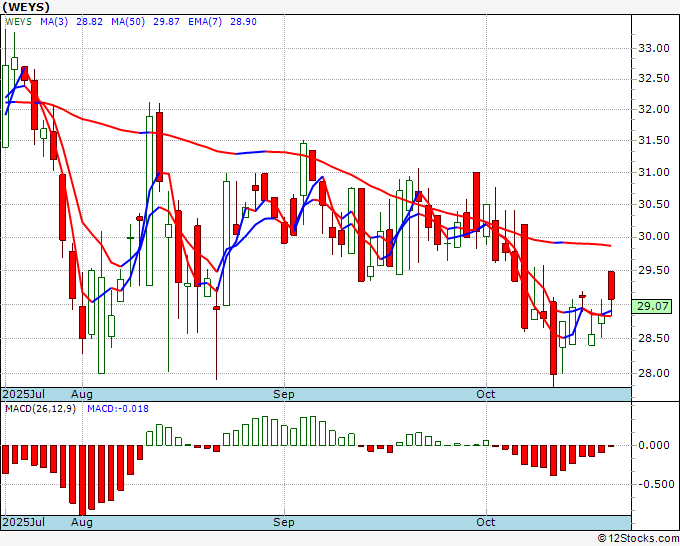Viewport: 680px width, 546px height.
Task: Select the MACD(26,12,9) indicator label
Action: [40, 409]
